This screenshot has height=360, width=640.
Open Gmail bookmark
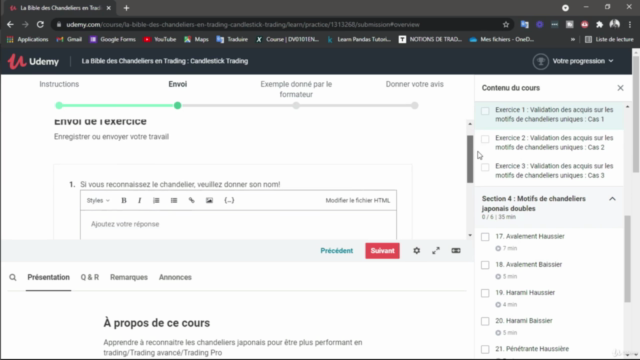pyautogui.click(x=69, y=40)
